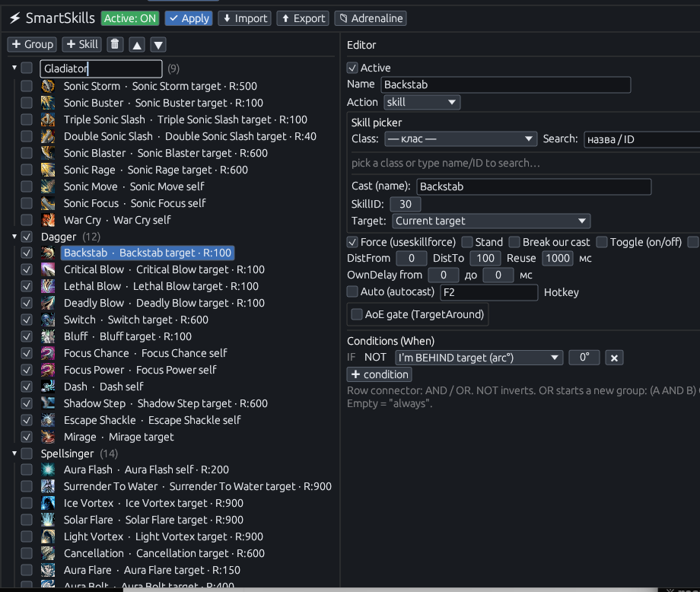Enable Break our cast checkbox
700x592 pixels.
[514, 242]
